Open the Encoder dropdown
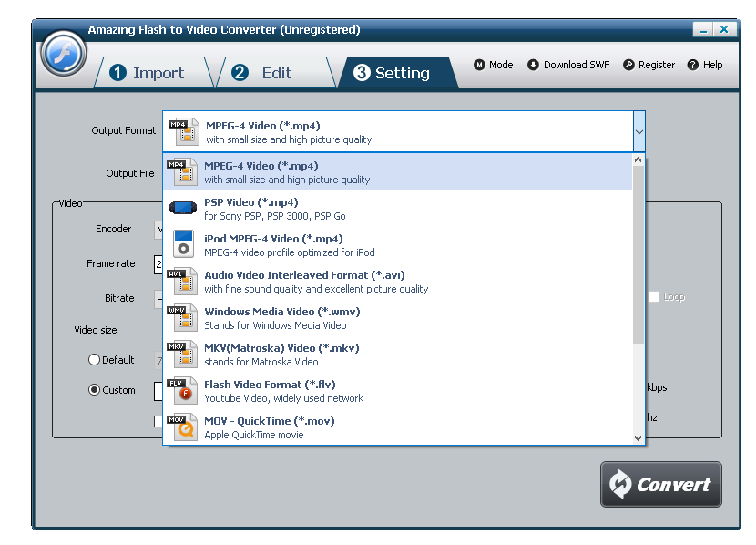The height and width of the screenshot is (545, 756). 158,231
